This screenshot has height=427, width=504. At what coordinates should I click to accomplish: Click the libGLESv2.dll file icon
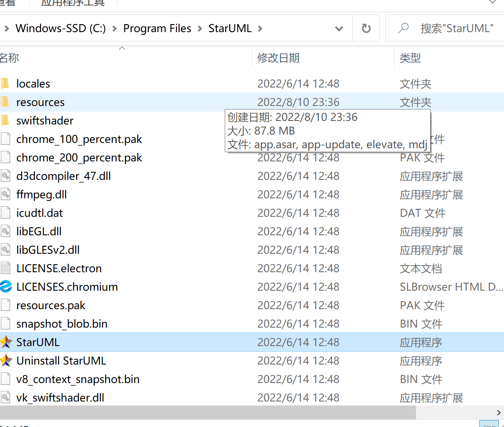tap(5, 250)
